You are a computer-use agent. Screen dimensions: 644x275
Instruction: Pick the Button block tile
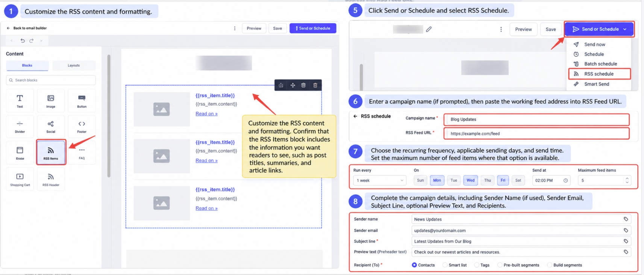(82, 101)
